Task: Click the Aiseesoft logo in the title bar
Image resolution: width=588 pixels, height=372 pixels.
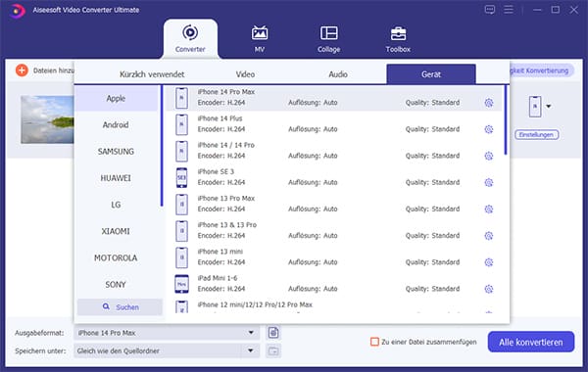Action: pyautogui.click(x=17, y=11)
